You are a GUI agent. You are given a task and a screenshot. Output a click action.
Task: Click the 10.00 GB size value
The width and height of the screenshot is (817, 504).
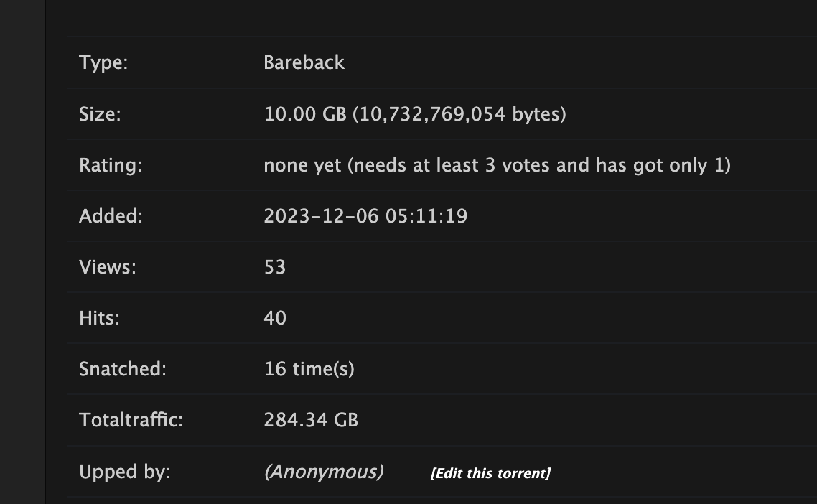305,114
